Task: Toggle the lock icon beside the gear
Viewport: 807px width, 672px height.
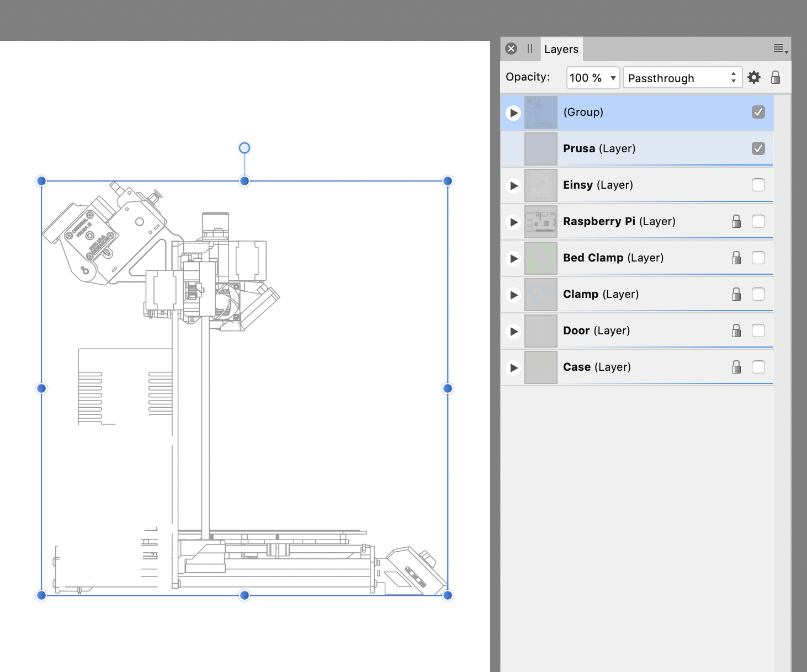Action: click(776, 78)
